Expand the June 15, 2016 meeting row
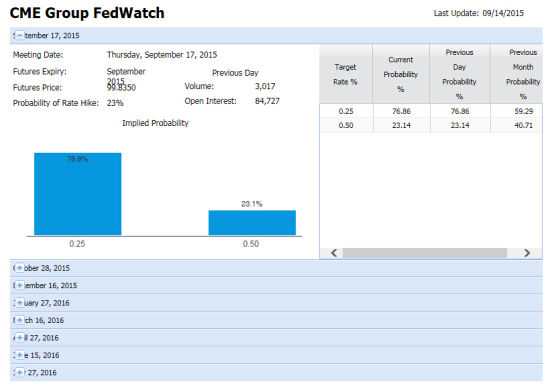 [x=20, y=355]
